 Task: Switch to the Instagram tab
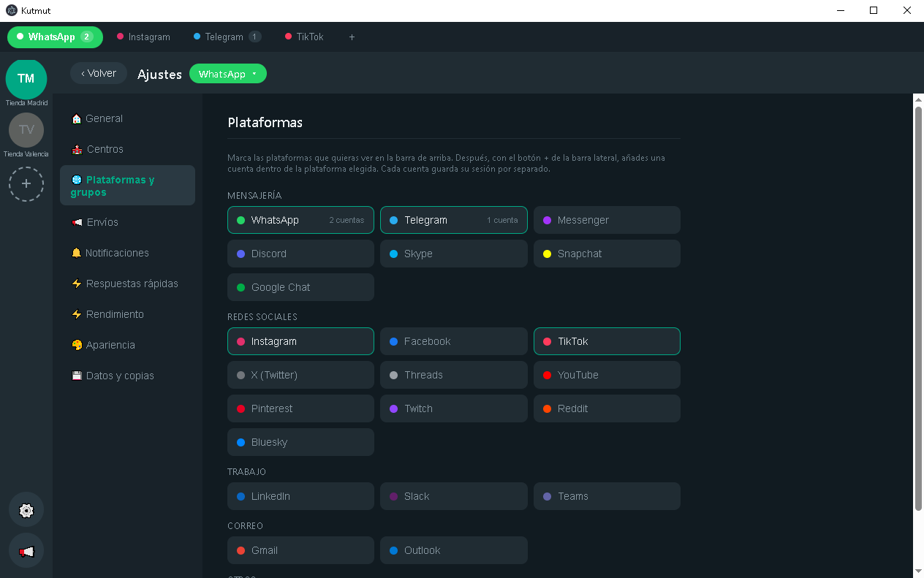pos(143,37)
